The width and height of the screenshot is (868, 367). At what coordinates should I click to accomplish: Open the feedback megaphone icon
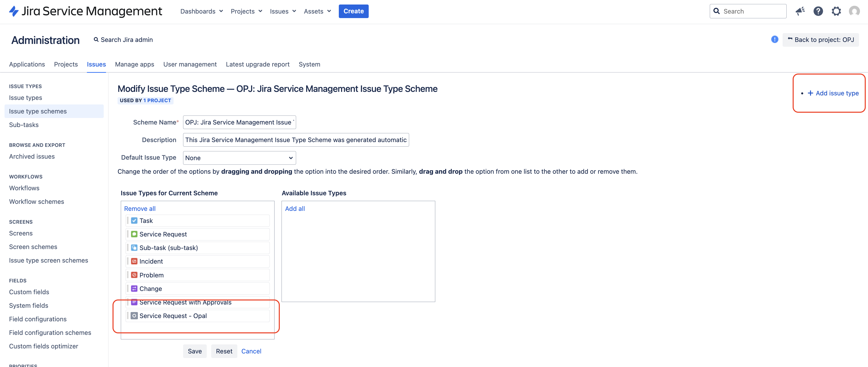click(x=800, y=11)
